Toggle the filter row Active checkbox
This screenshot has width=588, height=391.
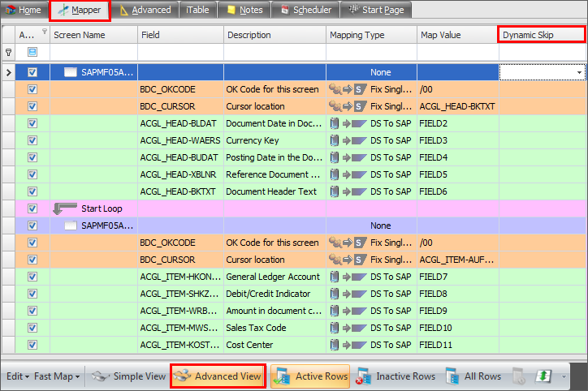click(x=32, y=52)
